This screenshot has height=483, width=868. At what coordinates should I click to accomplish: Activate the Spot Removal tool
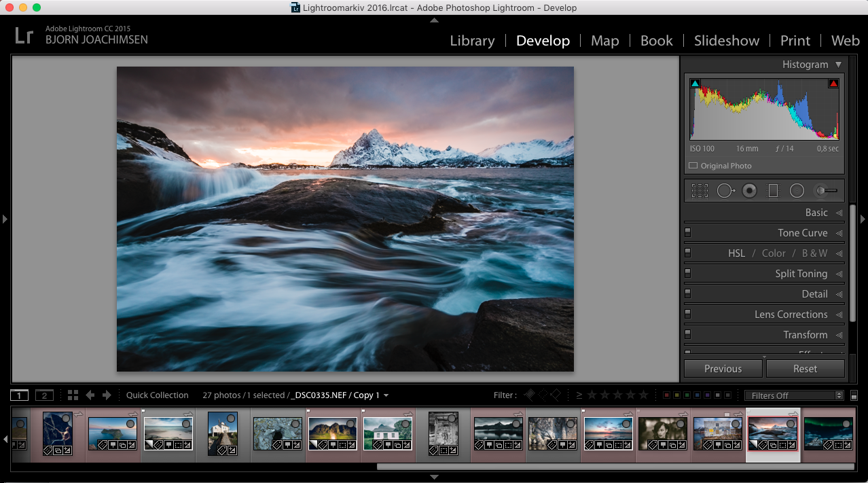(x=725, y=191)
